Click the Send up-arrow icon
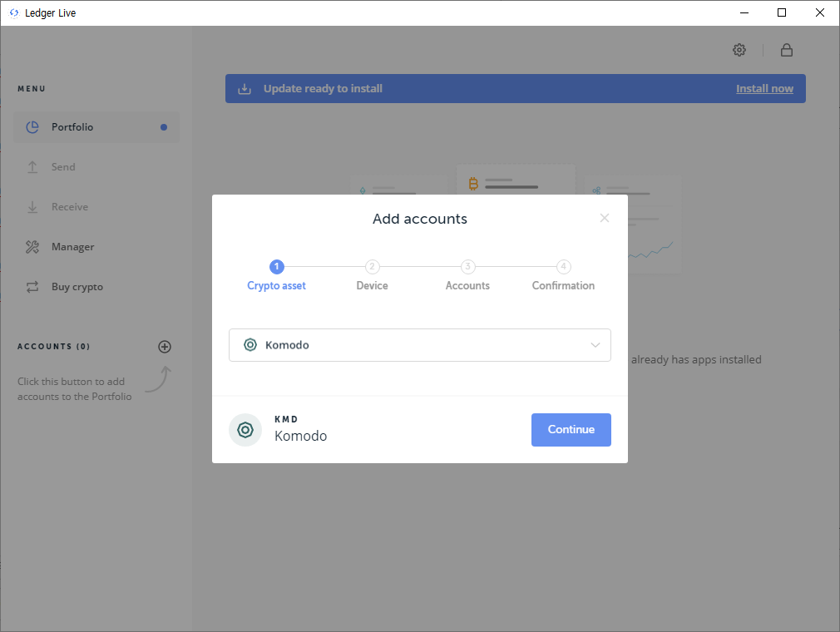This screenshot has height=632, width=840. 32,167
